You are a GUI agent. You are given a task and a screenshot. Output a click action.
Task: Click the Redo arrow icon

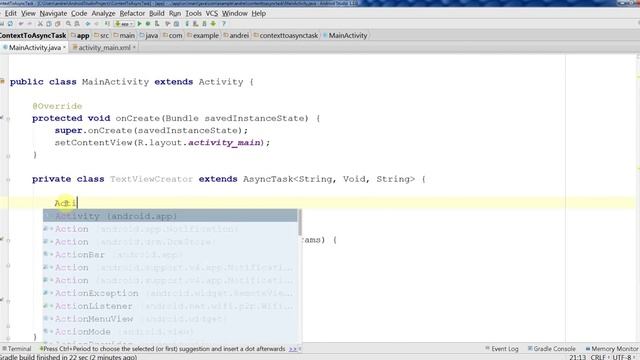coord(29,24)
